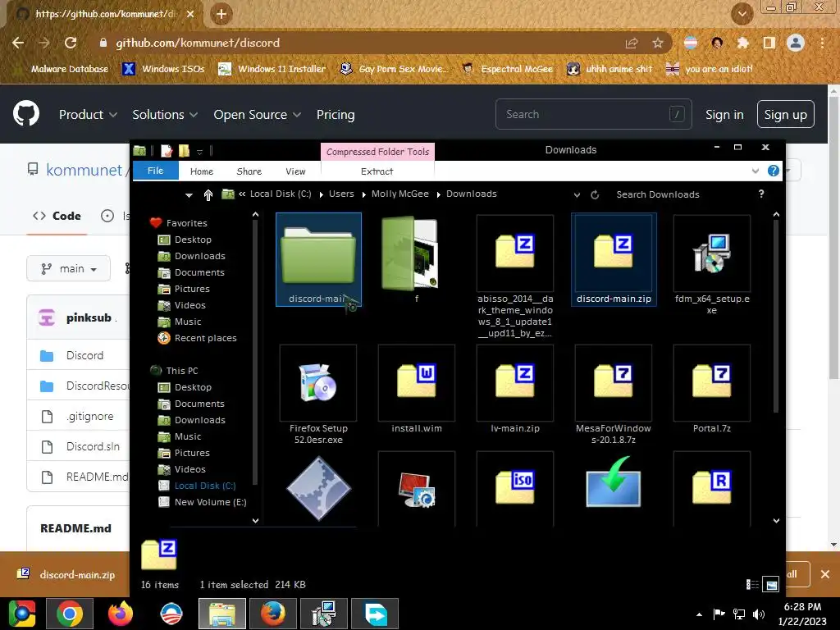
Task: Open the Share ribbon tab
Action: tap(249, 171)
